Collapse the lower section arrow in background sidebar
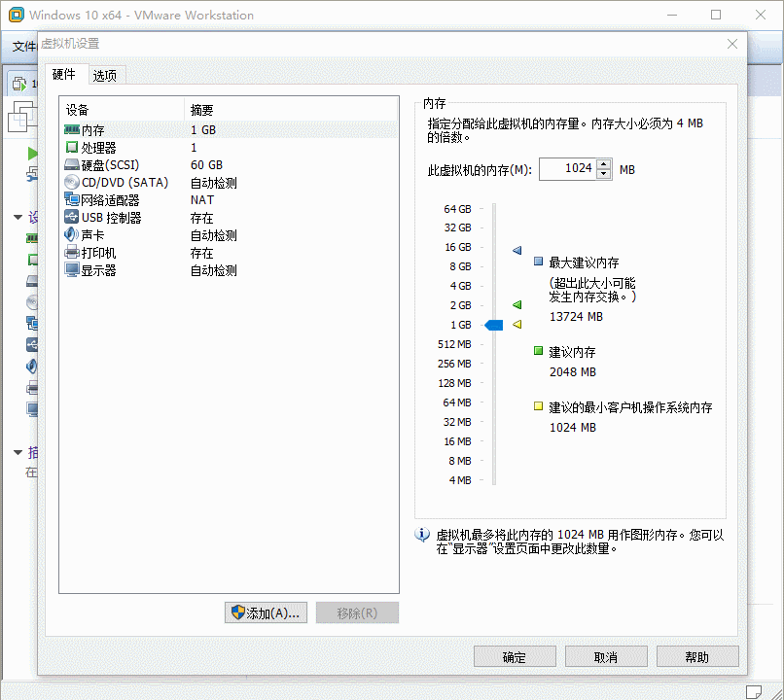784x700 pixels. tap(18, 453)
